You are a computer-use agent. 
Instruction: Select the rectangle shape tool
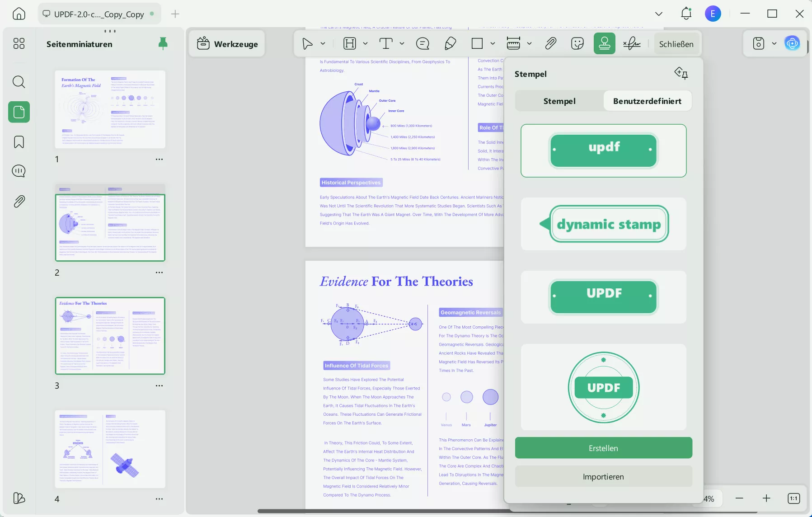pyautogui.click(x=477, y=43)
